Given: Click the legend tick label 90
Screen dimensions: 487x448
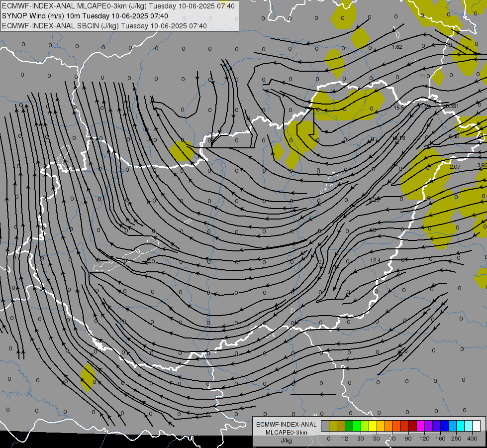Looking at the screenshot, I should [x=408, y=439].
